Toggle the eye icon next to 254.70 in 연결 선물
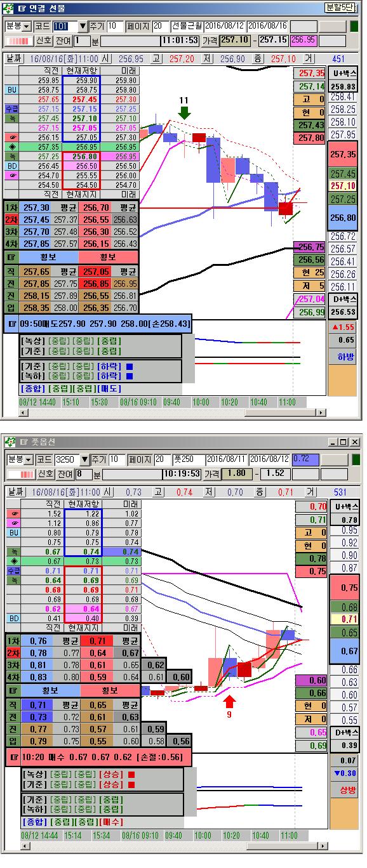Image resolution: width=367 pixels, height=868 pixels. pos(12,175)
